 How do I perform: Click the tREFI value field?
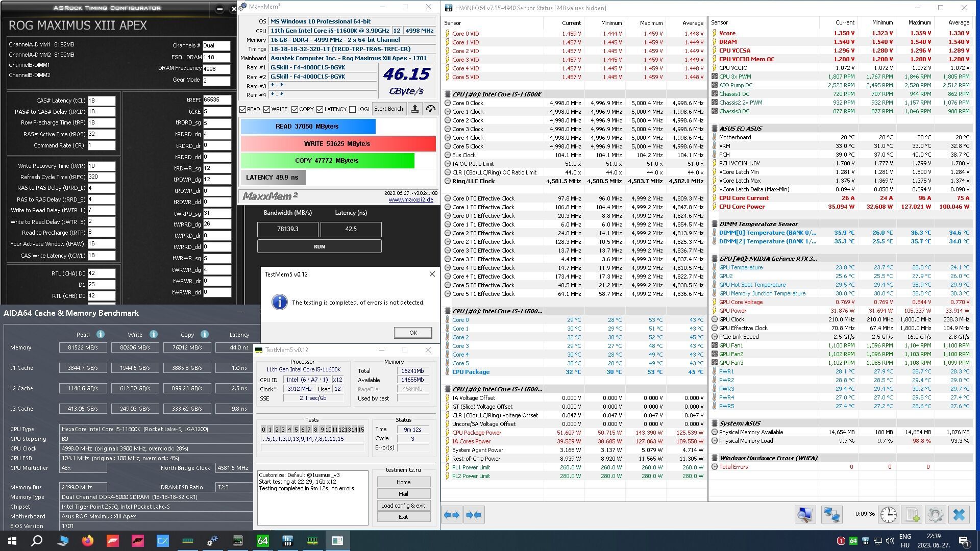[216, 100]
